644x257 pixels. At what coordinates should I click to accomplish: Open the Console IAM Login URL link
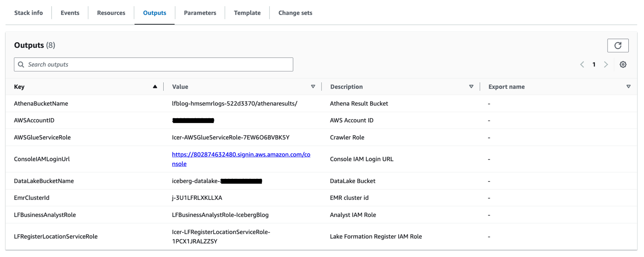pyautogui.click(x=241, y=155)
